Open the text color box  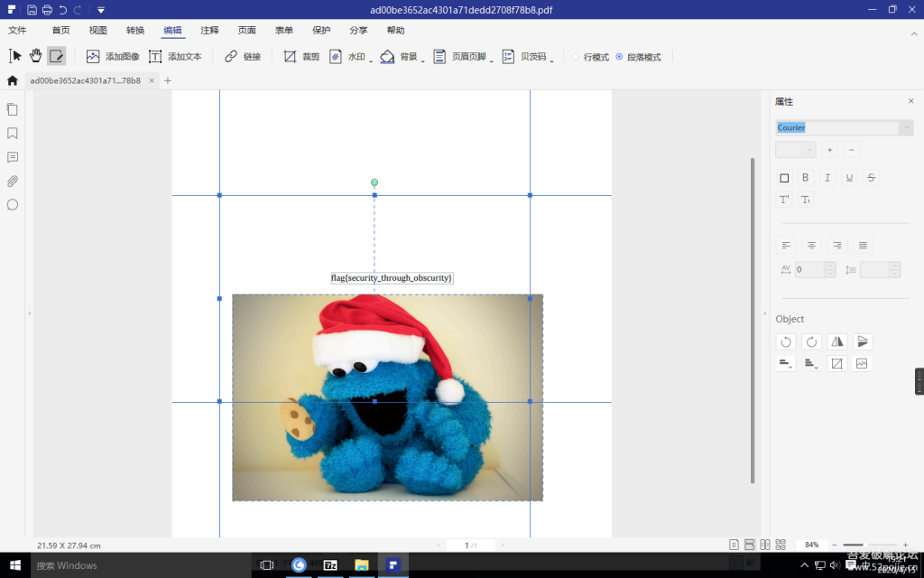(784, 178)
